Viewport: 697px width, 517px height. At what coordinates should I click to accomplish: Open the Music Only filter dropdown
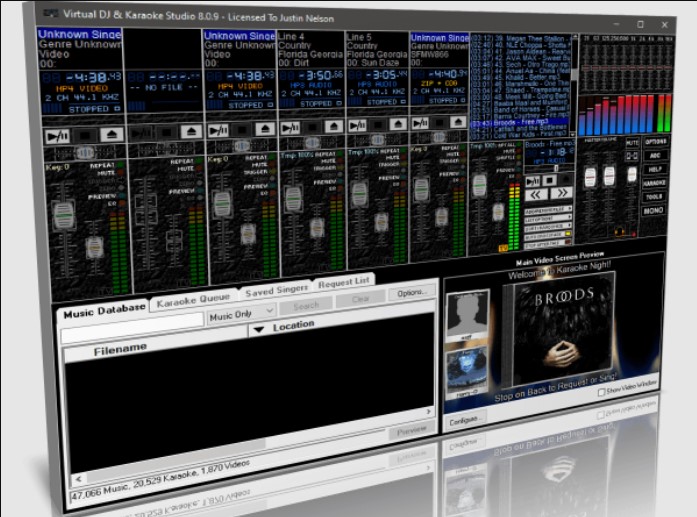(242, 314)
